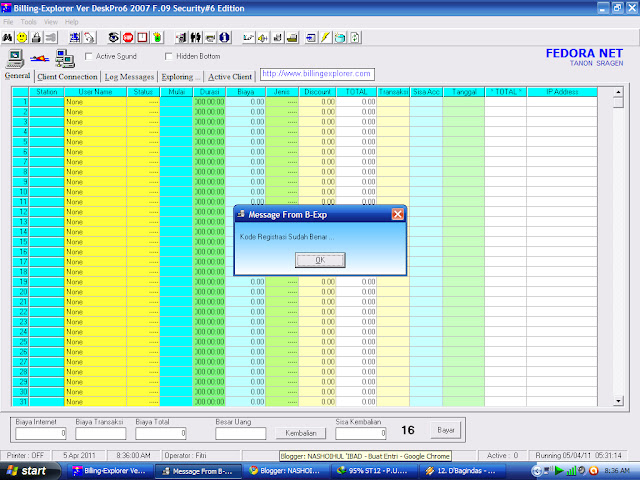Click the red and blue connection icon
This screenshot has width=640, height=480.
40,59
